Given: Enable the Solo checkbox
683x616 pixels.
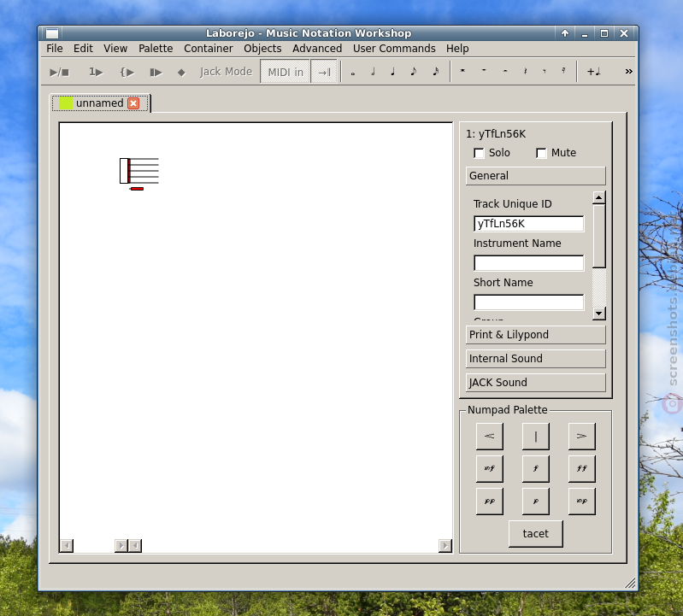Looking at the screenshot, I should 480,153.
